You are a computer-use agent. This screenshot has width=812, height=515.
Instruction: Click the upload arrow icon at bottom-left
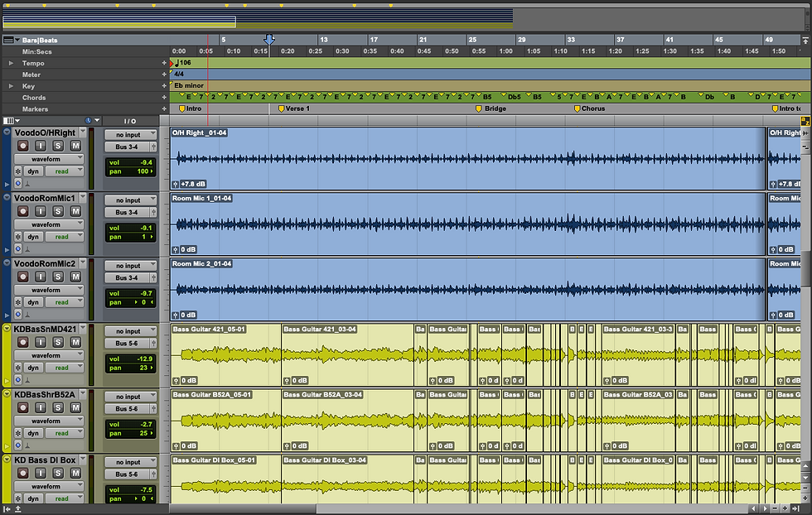click(x=17, y=509)
